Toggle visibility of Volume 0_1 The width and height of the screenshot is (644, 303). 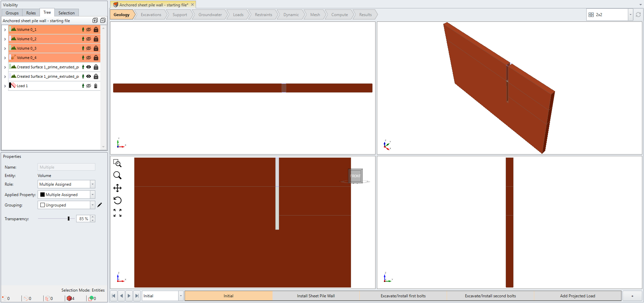pos(89,29)
